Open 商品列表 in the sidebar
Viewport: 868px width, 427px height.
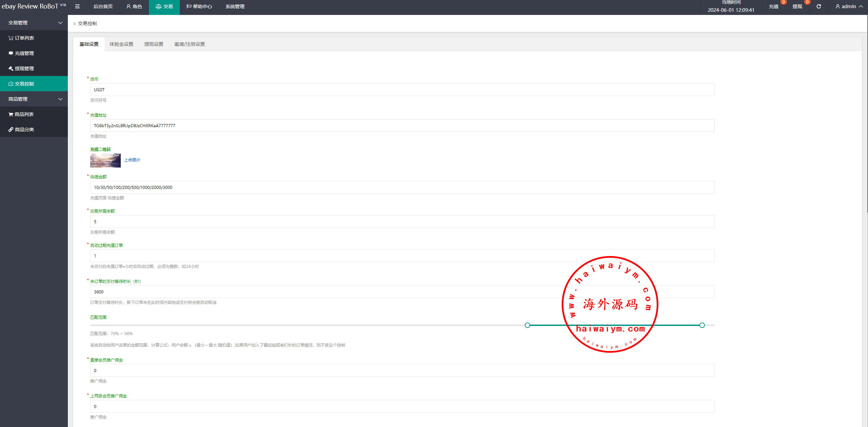pos(24,114)
